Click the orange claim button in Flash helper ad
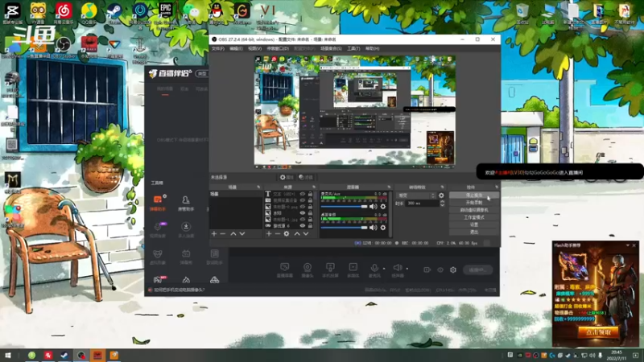644x362 pixels. pos(598,332)
